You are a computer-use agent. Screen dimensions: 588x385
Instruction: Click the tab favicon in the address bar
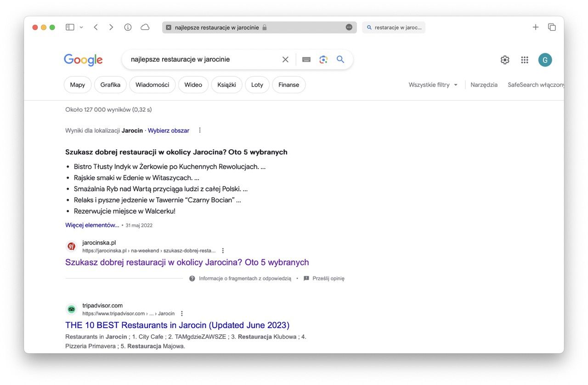pyautogui.click(x=169, y=28)
